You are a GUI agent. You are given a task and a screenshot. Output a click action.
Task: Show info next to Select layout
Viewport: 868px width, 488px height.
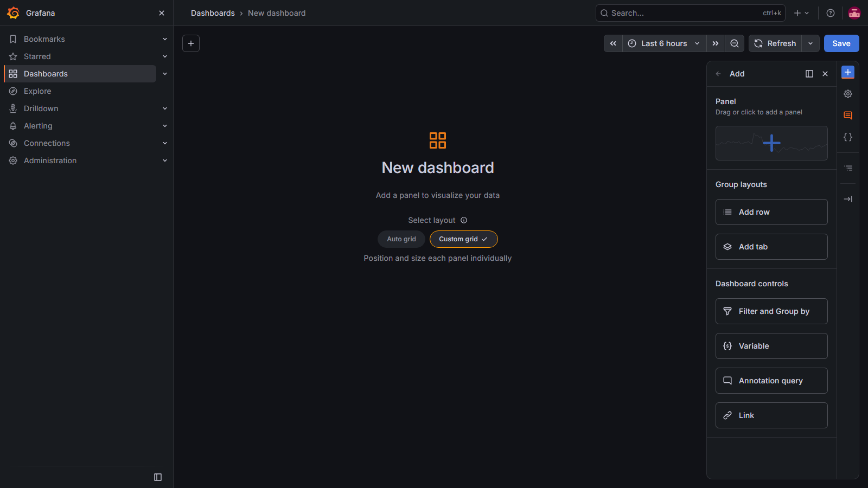(x=464, y=220)
